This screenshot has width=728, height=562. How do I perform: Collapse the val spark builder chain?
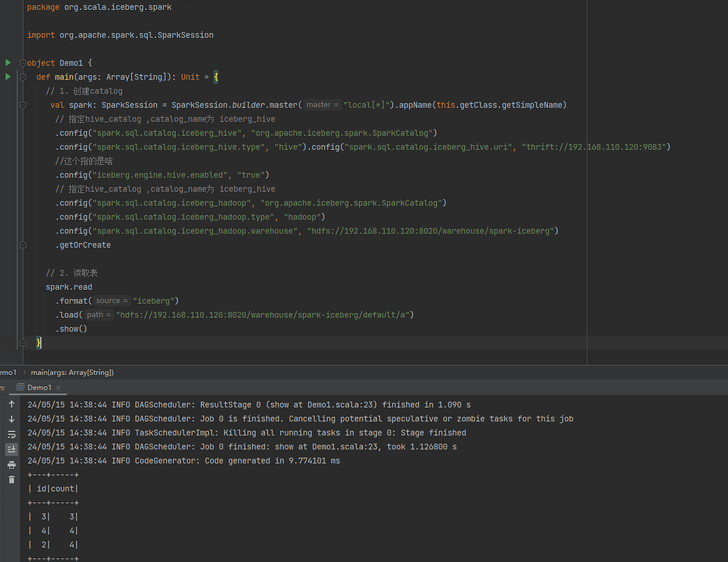pyautogui.click(x=23, y=105)
